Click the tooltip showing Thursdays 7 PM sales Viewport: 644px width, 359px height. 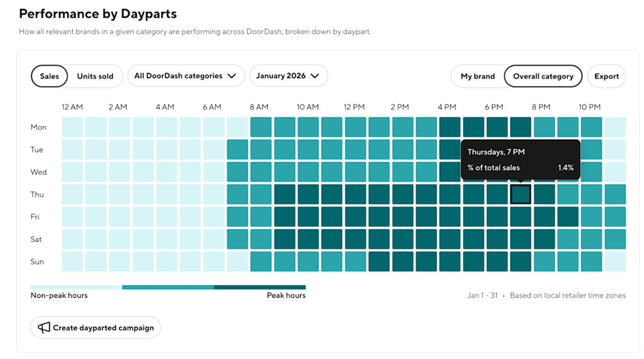pyautogui.click(x=520, y=159)
